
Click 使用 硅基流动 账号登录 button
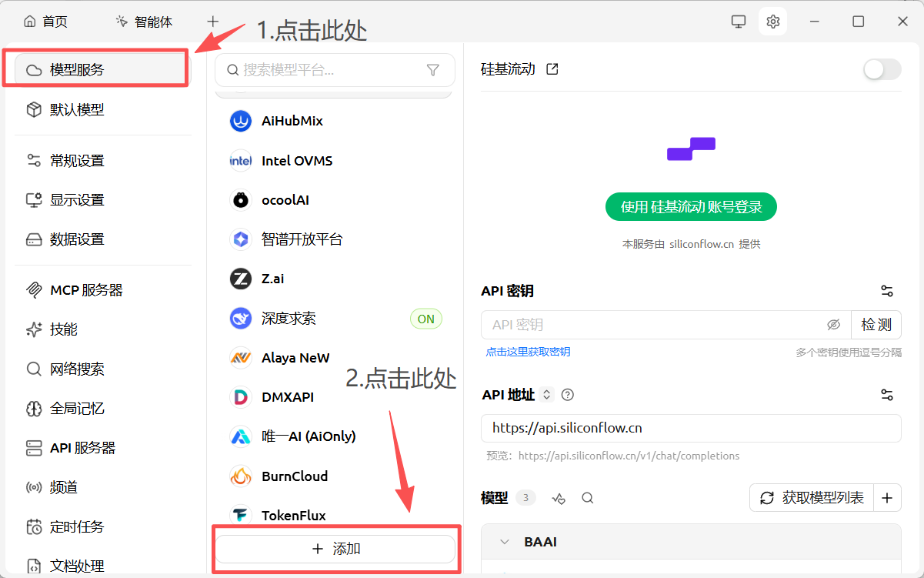click(691, 207)
